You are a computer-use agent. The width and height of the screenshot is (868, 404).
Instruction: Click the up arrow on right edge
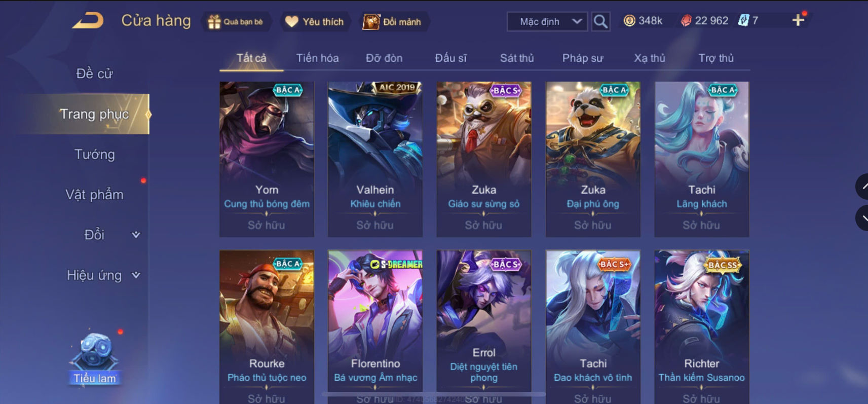(x=862, y=187)
